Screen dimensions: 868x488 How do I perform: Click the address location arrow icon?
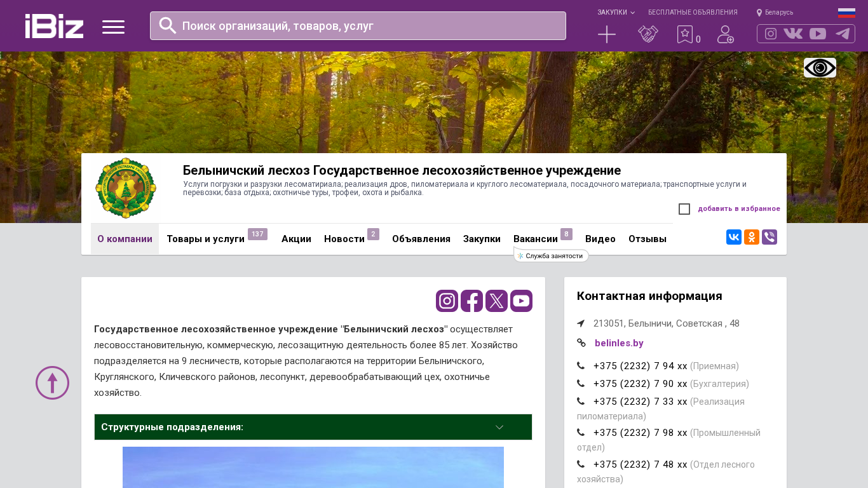(x=581, y=323)
